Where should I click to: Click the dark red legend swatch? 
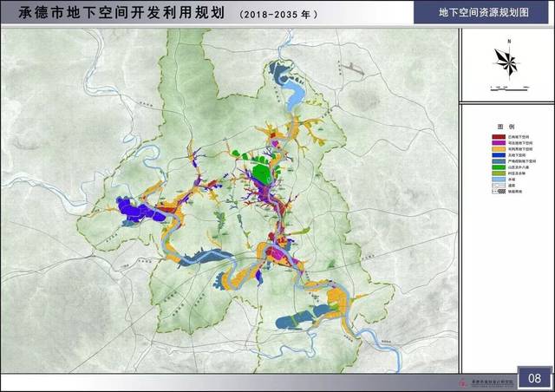[499, 137]
